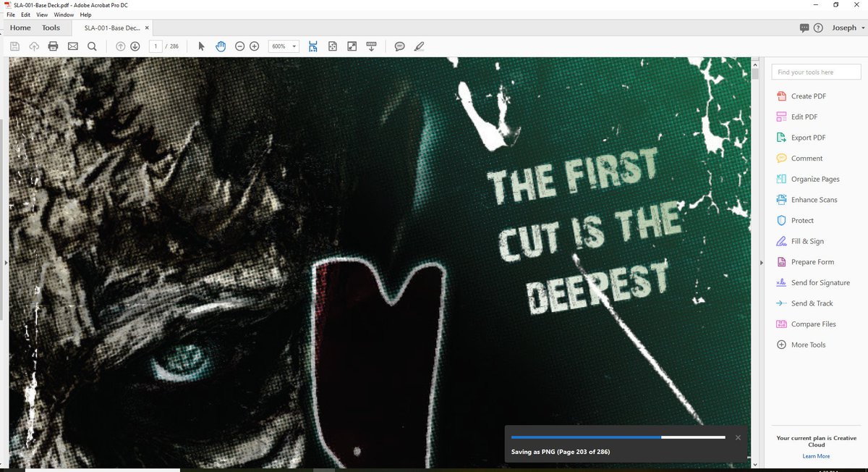This screenshot has height=472, width=868.
Task: Open the Help menu
Action: coord(85,14)
